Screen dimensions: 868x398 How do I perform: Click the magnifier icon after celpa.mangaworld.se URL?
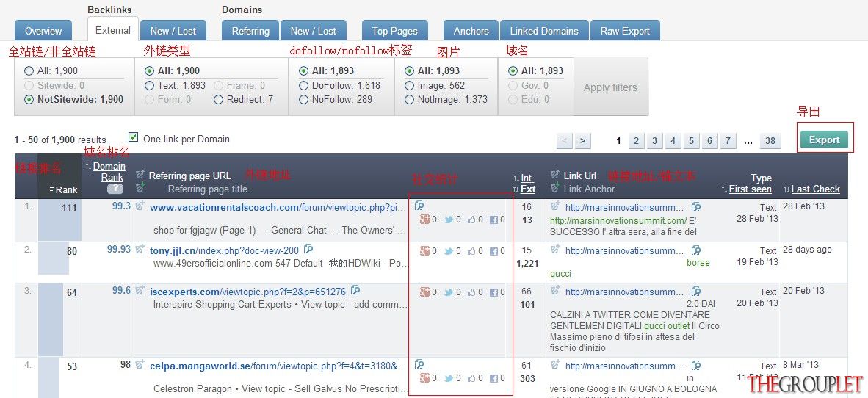pyautogui.click(x=419, y=364)
